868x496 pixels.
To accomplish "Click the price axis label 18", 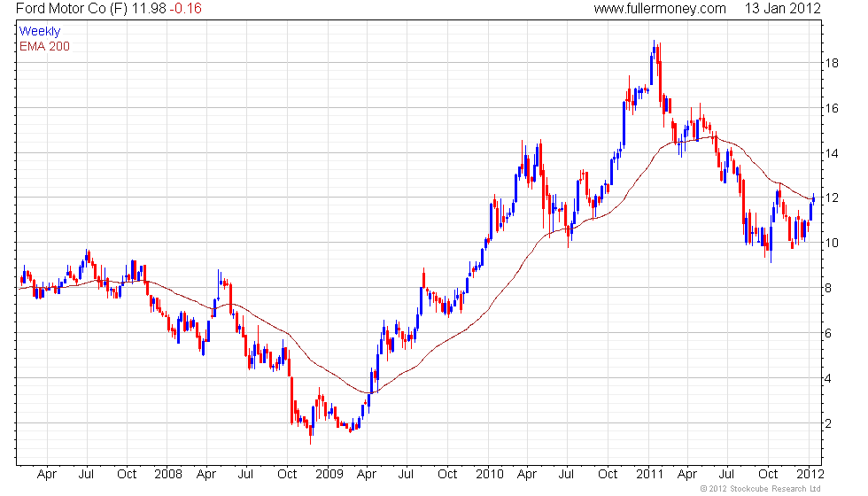I will click(832, 63).
